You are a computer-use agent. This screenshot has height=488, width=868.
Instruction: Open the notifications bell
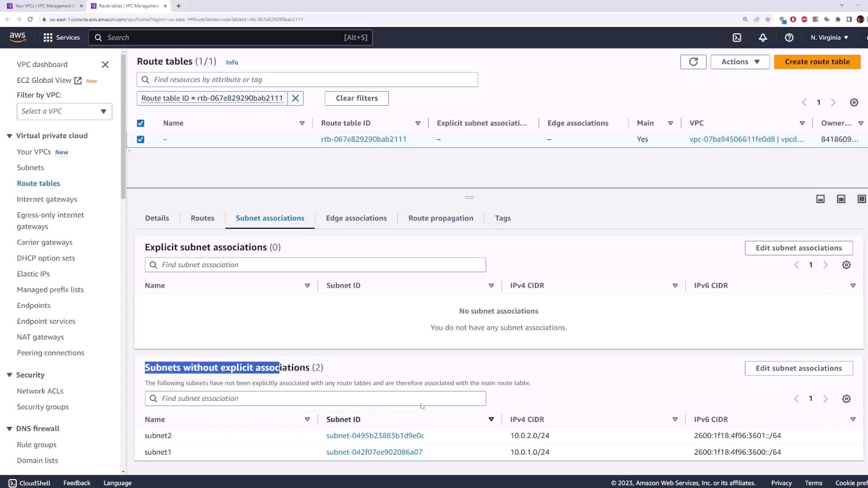[x=763, y=38]
